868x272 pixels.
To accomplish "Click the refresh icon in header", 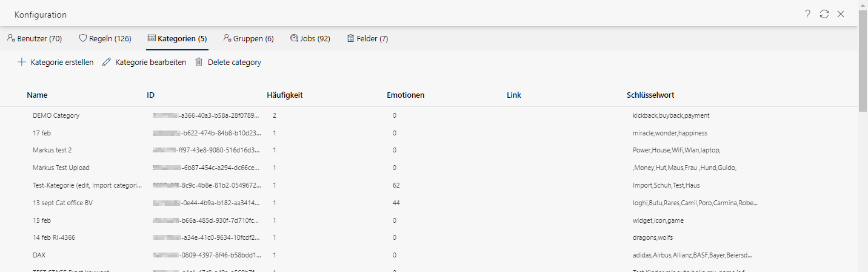I will coord(824,14).
